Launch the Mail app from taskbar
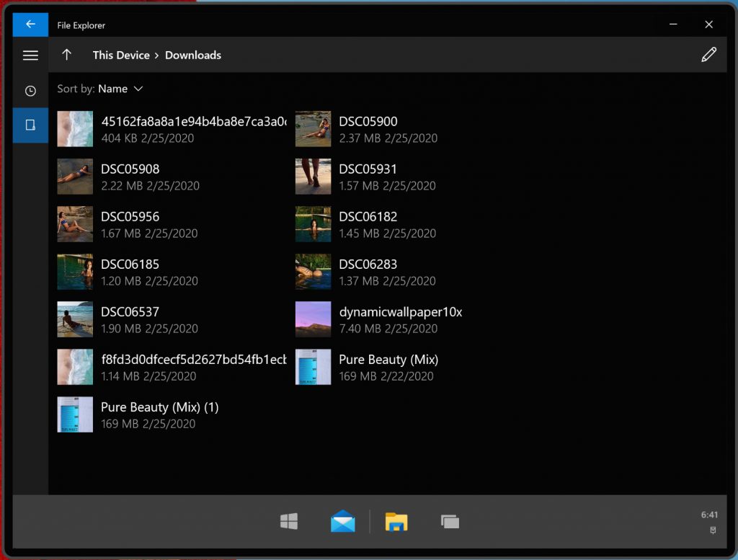This screenshot has height=560, width=738. coord(342,522)
